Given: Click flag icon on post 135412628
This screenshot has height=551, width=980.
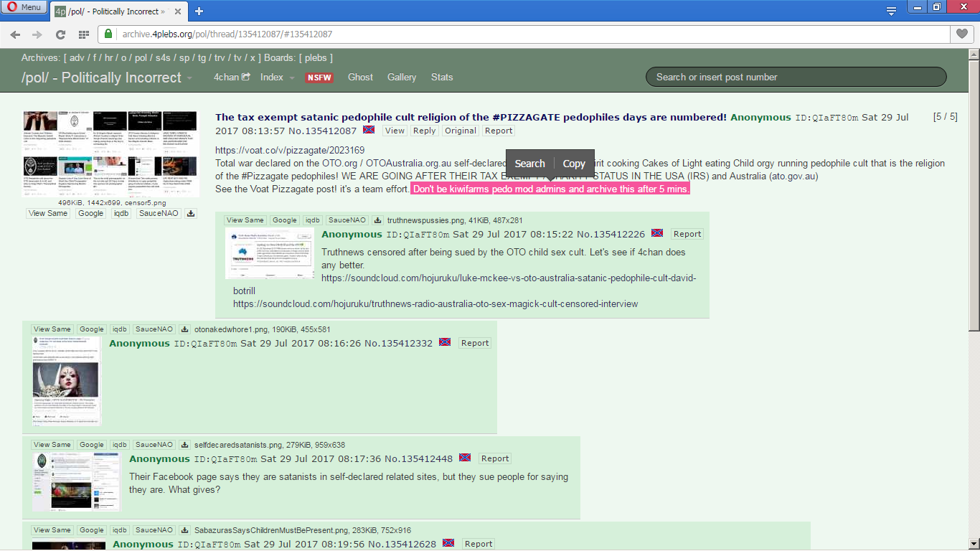Looking at the screenshot, I should (x=448, y=543).
